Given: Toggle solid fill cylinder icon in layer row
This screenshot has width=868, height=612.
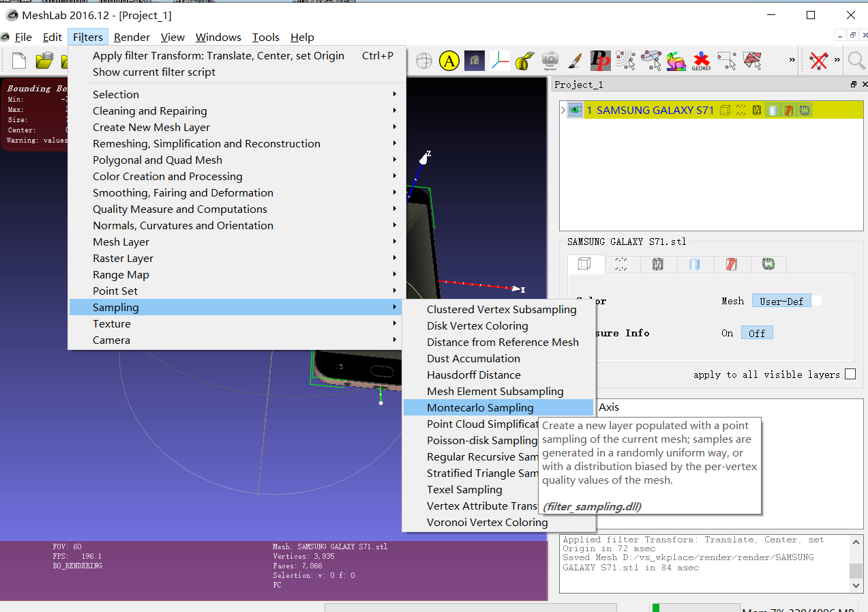Looking at the screenshot, I should coord(772,110).
